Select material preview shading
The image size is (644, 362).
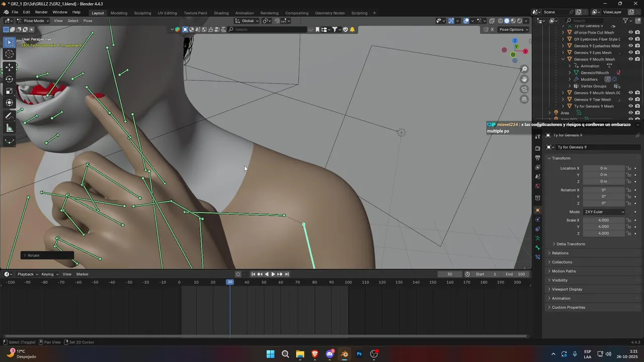click(x=513, y=21)
